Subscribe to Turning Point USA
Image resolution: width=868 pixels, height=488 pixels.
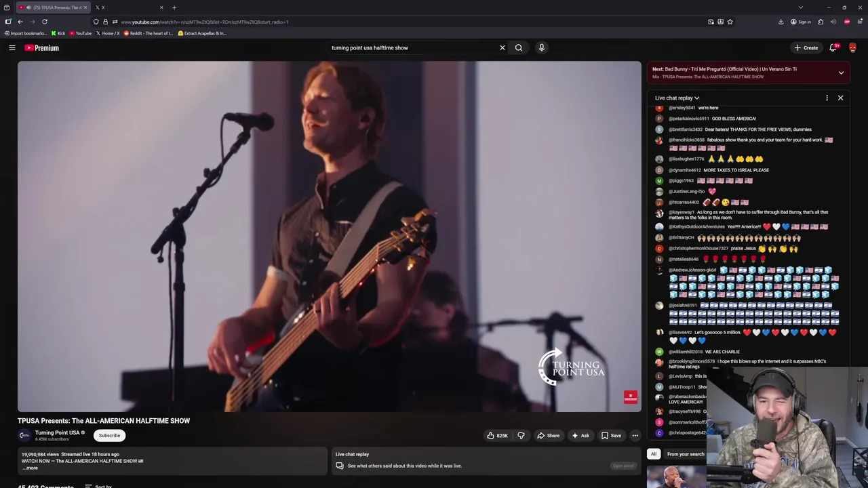coord(109,436)
